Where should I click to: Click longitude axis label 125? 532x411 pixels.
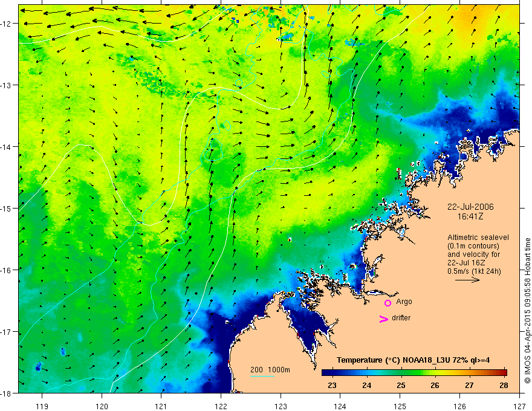click(400, 406)
